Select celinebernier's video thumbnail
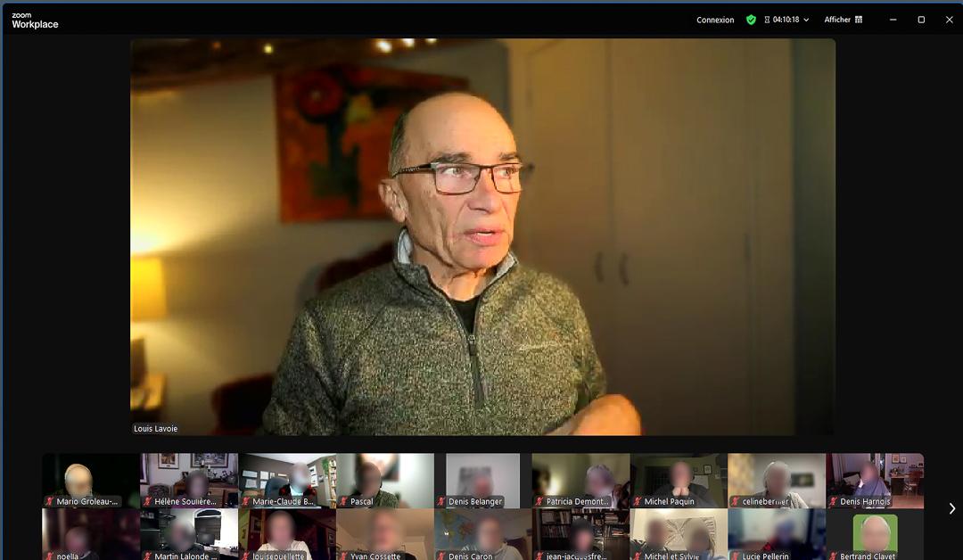 click(x=777, y=479)
